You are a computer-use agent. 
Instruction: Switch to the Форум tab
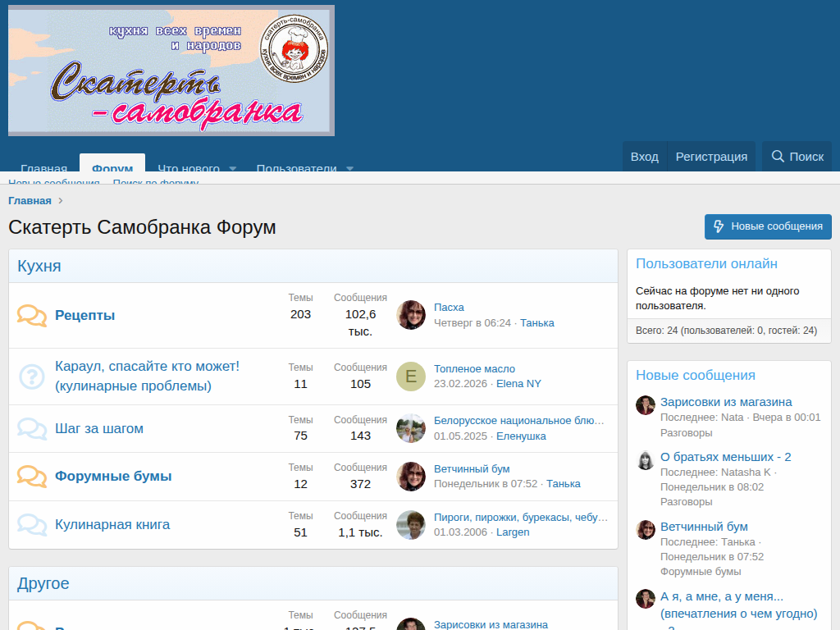[x=112, y=165]
